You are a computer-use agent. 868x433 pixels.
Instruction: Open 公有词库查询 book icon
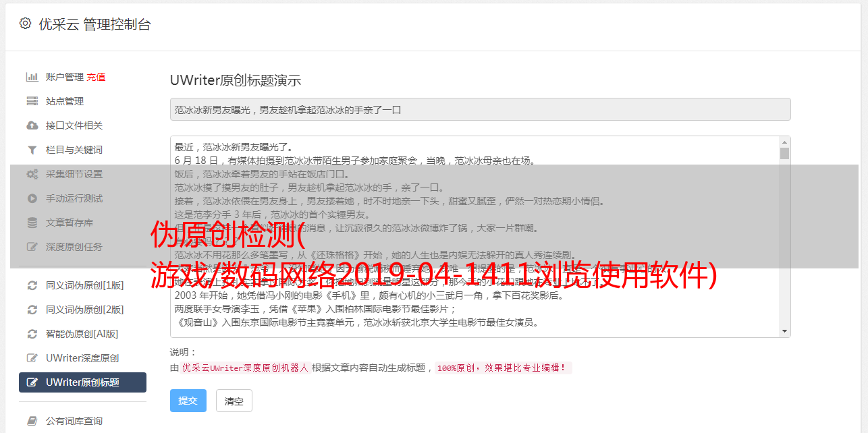click(32, 421)
